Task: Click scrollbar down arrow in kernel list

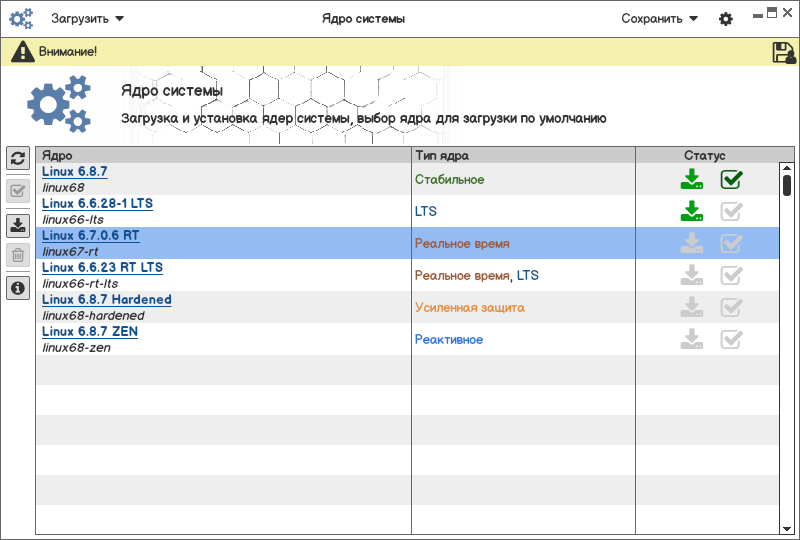Action: pos(787,527)
